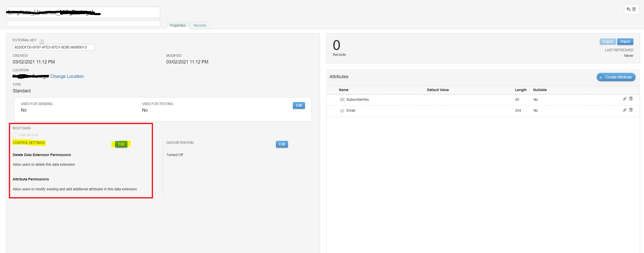Click Edit for Data Retention
644x253 pixels.
[282, 144]
